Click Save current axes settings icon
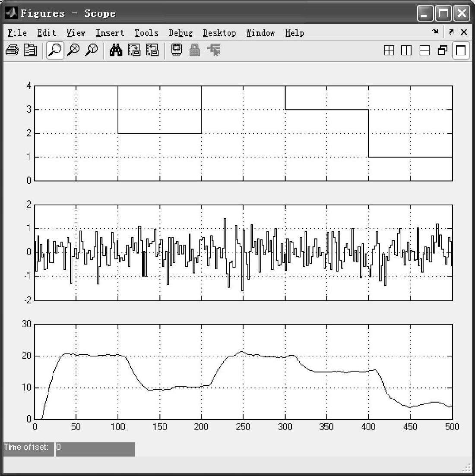Image resolution: width=475 pixels, height=476 pixels. pos(134,50)
